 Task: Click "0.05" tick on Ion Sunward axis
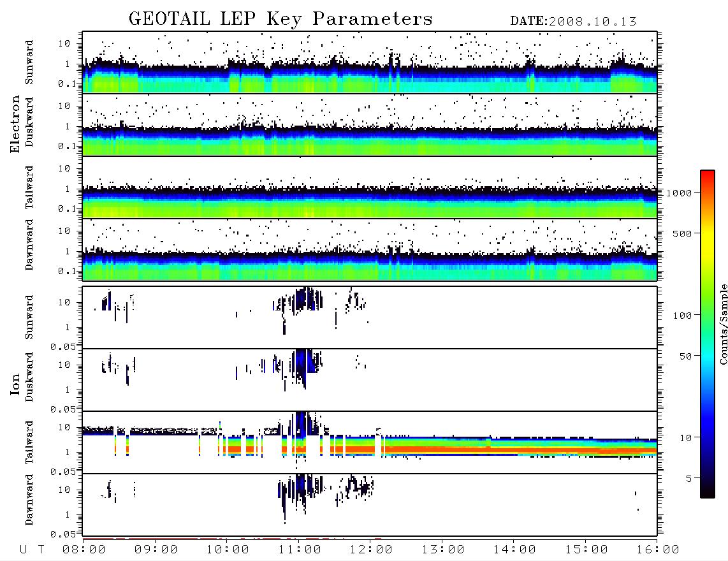tap(62, 346)
